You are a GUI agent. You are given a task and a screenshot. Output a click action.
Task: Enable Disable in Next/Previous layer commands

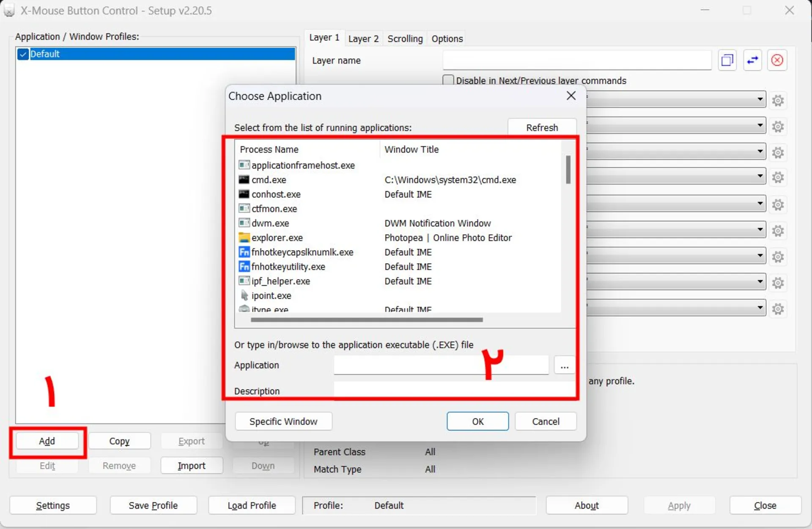coord(448,80)
